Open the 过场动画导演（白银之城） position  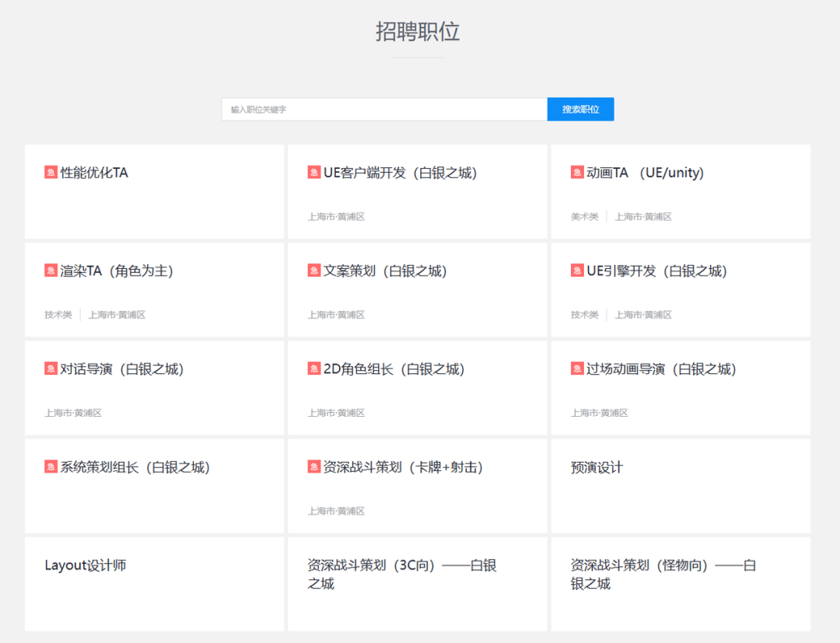coord(661,369)
